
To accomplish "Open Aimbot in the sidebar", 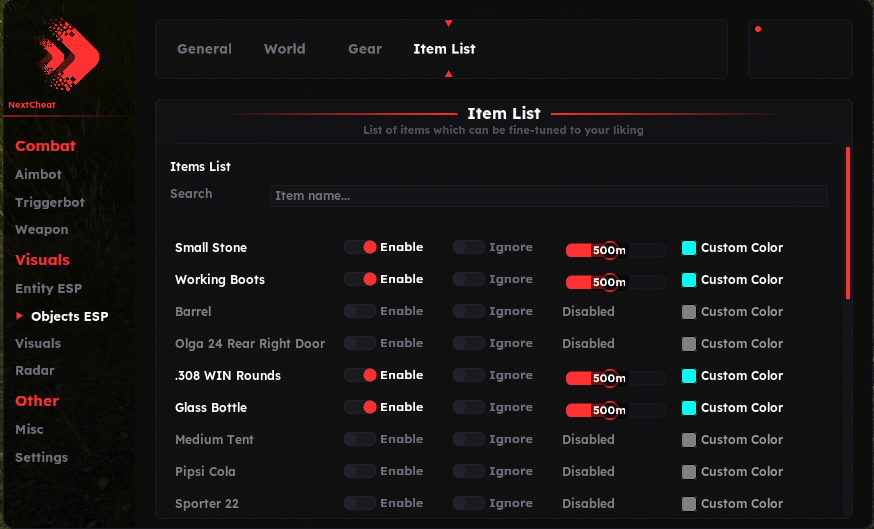I will pyautogui.click(x=38, y=174).
